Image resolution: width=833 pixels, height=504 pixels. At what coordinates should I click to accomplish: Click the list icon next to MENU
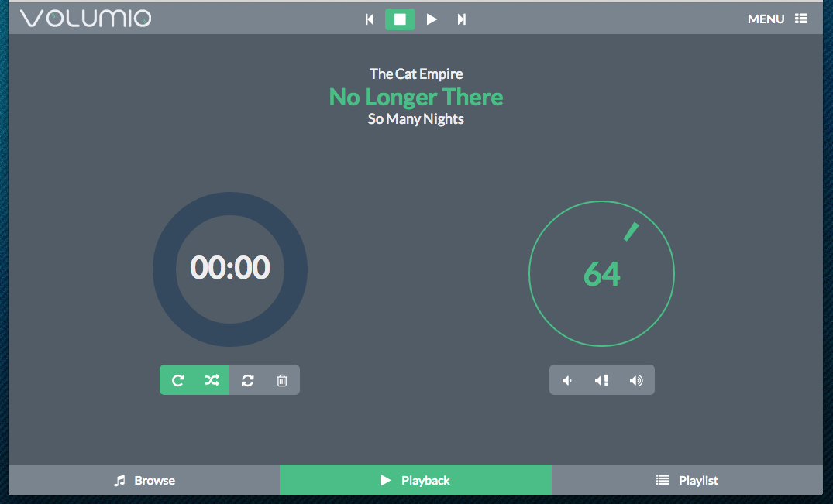tap(801, 19)
